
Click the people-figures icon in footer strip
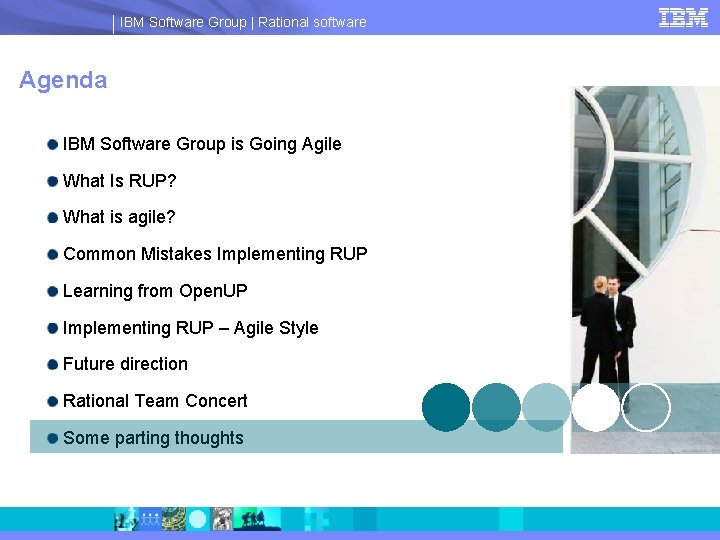point(150,519)
